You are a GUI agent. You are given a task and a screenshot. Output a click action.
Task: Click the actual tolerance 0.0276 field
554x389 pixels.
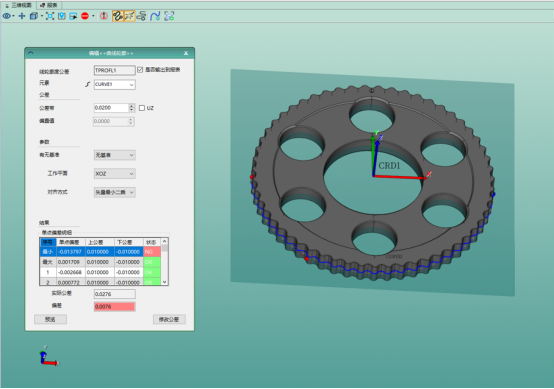(x=114, y=294)
